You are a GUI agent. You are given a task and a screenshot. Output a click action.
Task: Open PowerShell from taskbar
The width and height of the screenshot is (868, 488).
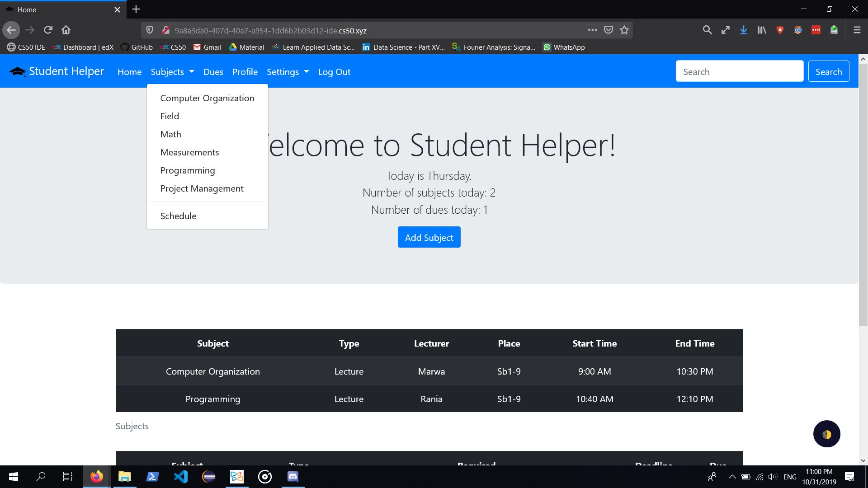click(153, 477)
